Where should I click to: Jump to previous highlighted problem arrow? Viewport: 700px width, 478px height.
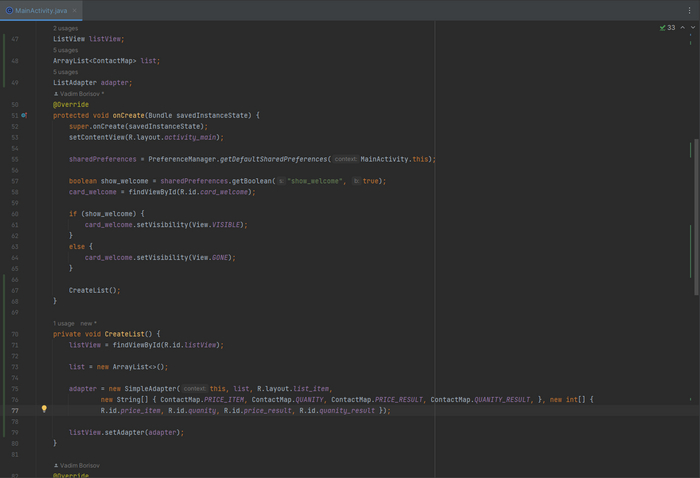[683, 28]
